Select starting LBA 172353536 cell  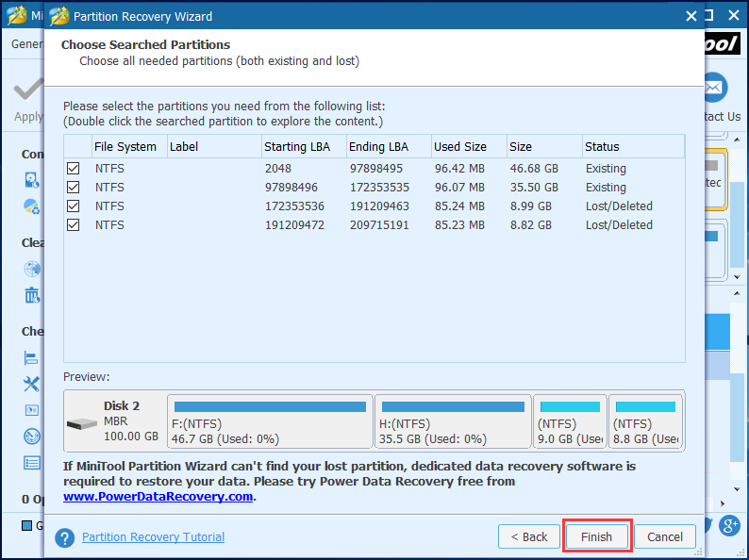pos(294,206)
